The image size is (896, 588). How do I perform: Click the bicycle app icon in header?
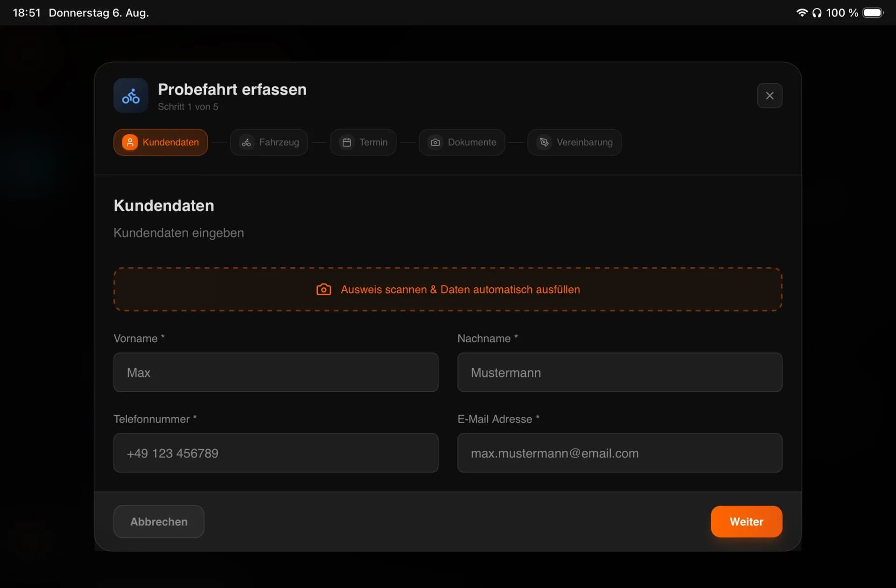131,96
